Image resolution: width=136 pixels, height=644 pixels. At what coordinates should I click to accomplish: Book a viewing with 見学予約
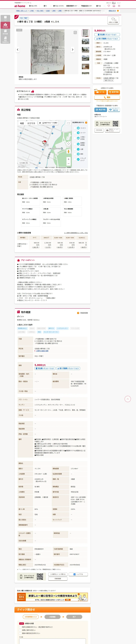pos(114,92)
